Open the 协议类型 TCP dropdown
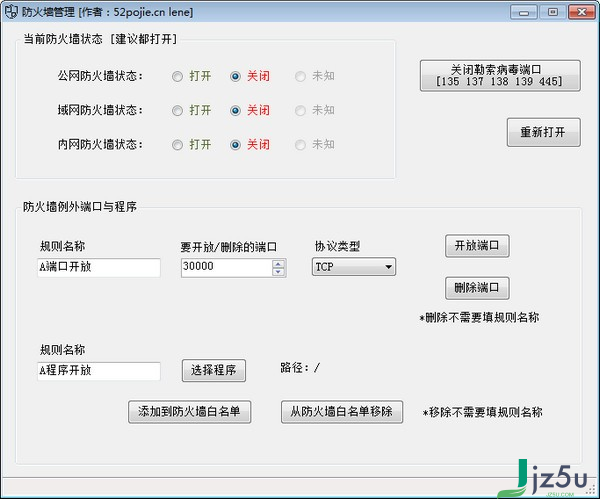 coord(354,267)
